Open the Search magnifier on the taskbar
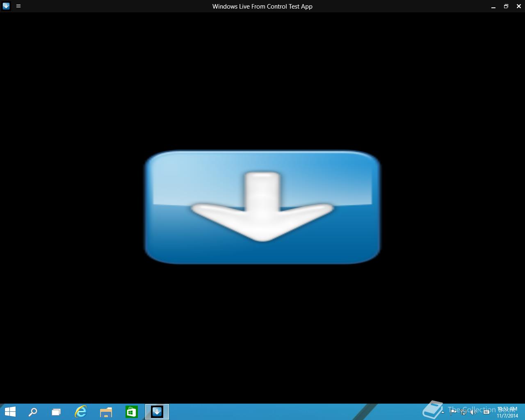 tap(33, 412)
